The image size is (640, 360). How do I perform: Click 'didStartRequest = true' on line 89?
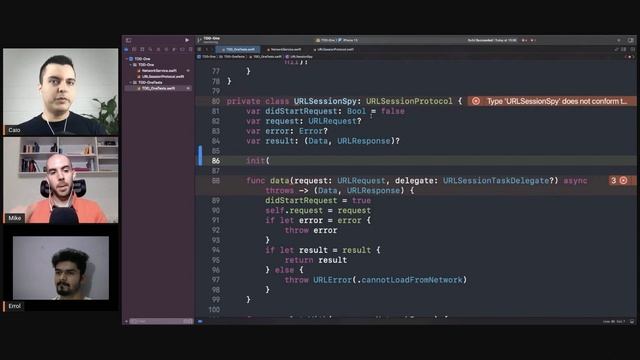coord(318,200)
